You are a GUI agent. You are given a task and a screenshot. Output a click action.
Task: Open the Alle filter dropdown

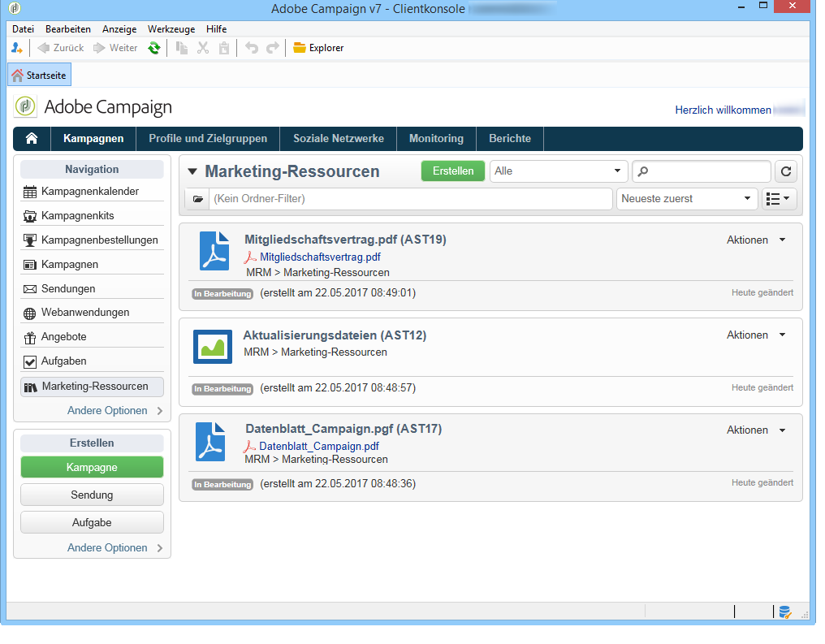(x=559, y=171)
